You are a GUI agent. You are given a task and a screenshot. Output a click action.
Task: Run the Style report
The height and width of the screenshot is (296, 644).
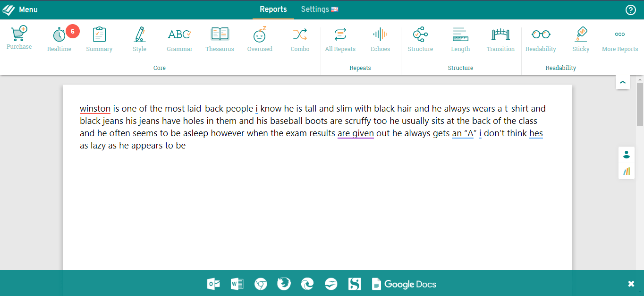click(x=139, y=40)
